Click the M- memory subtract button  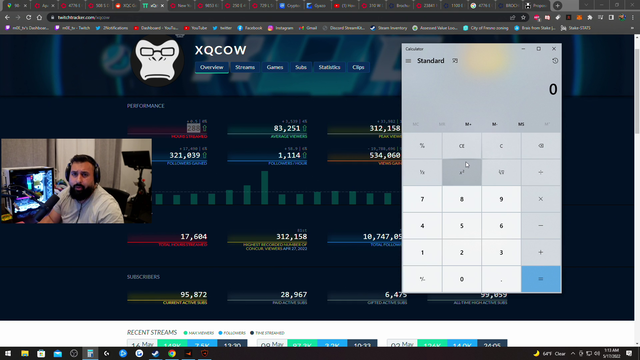tap(495, 124)
